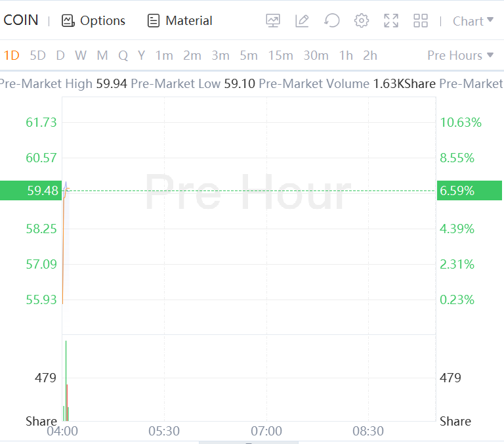Viewport: 504px width, 444px height.
Task: Click the pencil drawing tool icon
Action: click(303, 21)
